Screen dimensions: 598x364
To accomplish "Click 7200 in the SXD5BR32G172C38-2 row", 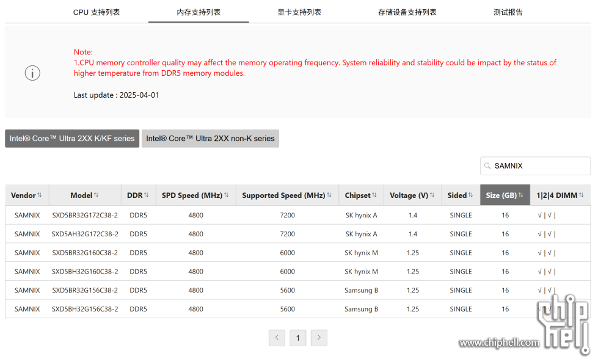I will tap(287, 216).
